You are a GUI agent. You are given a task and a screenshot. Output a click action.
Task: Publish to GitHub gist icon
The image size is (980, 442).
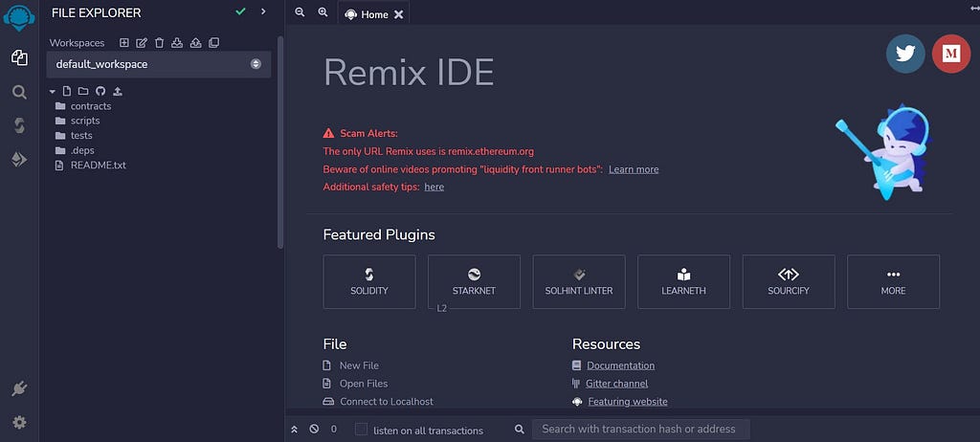(x=100, y=91)
